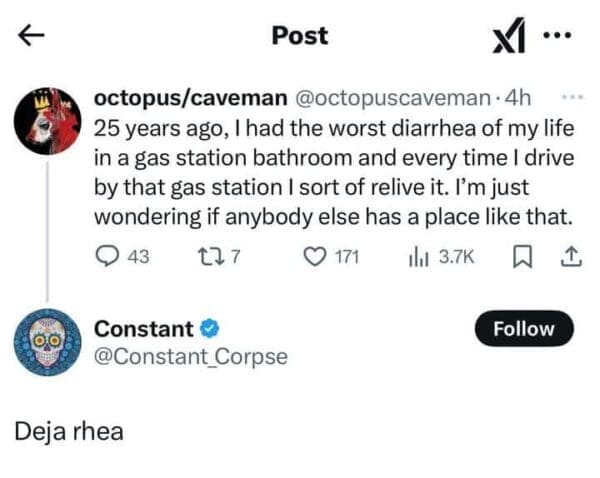Click the 4h timestamp
600x478 pixels.
pyautogui.click(x=517, y=98)
